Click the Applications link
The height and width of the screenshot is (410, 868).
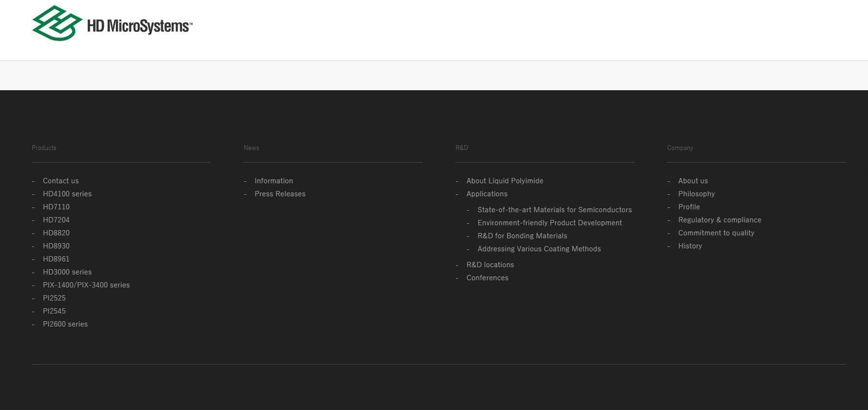click(487, 194)
